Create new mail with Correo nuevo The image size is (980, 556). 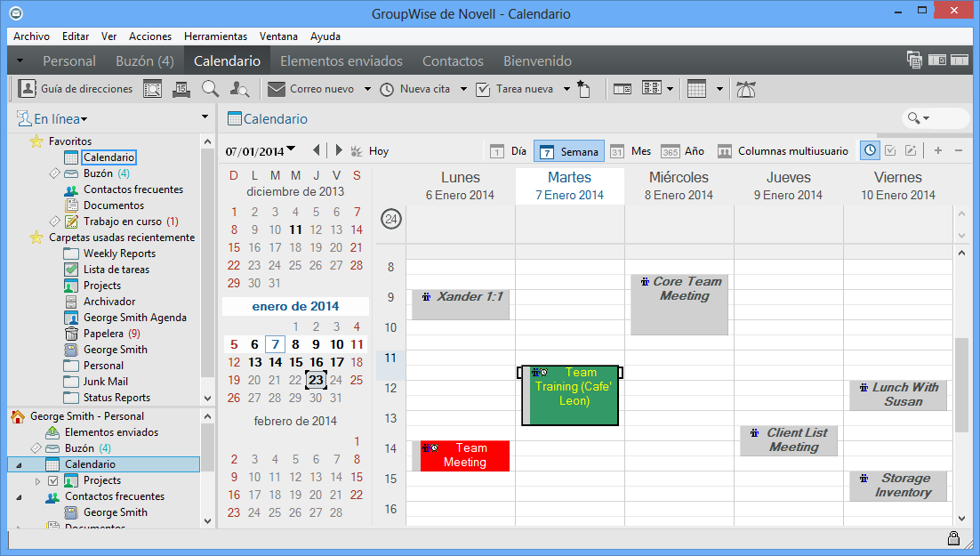[x=310, y=90]
